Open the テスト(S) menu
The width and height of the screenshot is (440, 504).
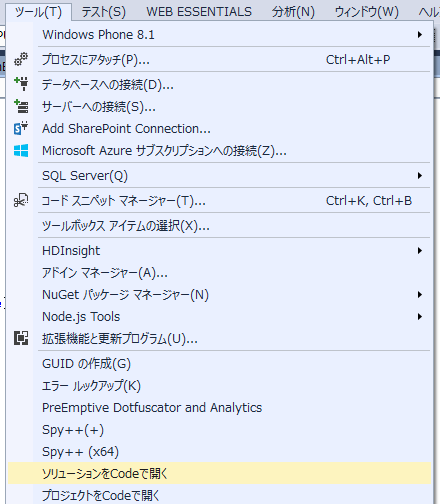[104, 12]
